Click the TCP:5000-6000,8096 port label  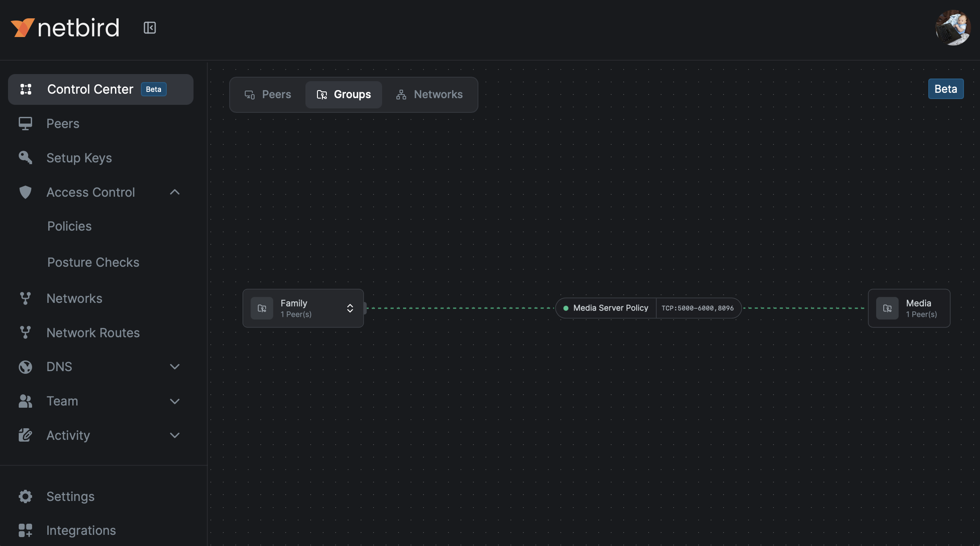pos(697,308)
